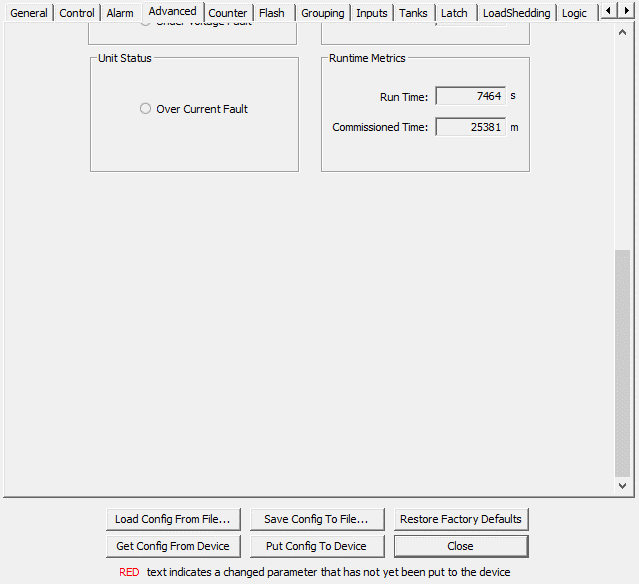639x584 pixels.
Task: Click Put Config To Device button
Action: click(x=316, y=546)
